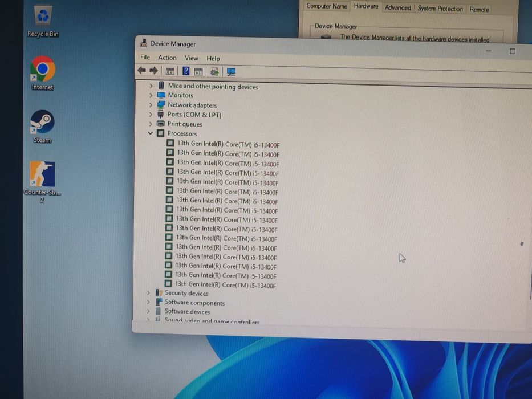The image size is (532, 399).
Task: Toggle the show/hide console tree toolbar icon
Action: point(170,71)
